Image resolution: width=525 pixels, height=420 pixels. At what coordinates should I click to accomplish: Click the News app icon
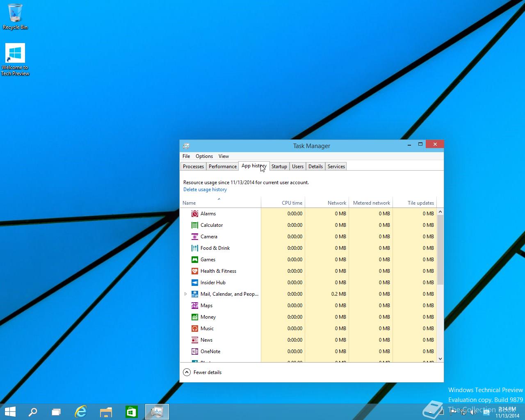[195, 340]
